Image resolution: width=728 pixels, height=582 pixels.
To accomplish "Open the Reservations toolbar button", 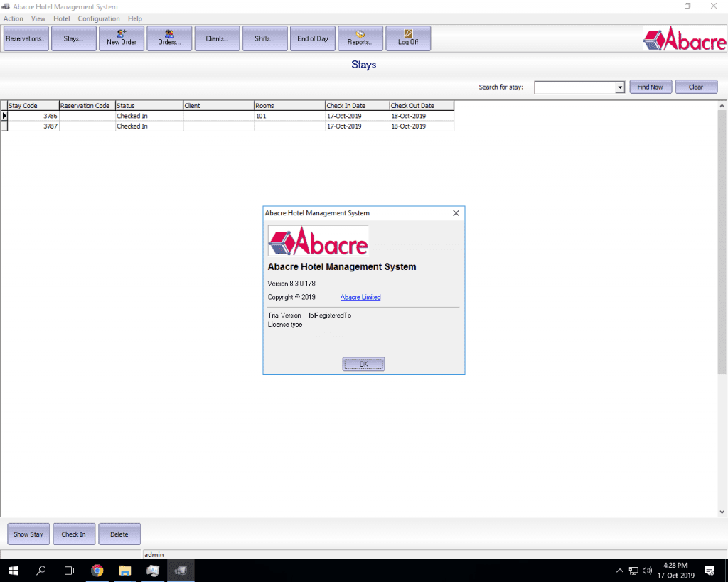I will point(26,38).
